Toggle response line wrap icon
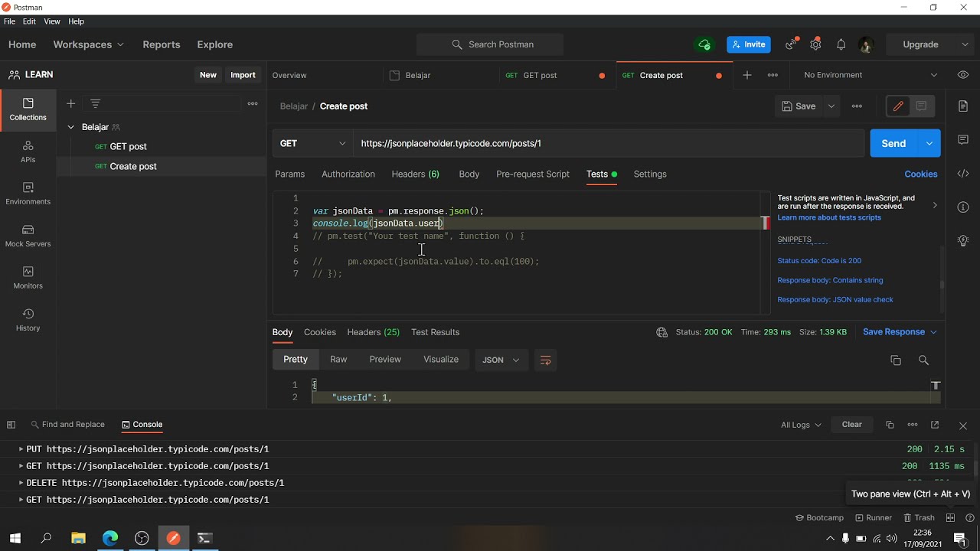Screen dimensions: 980x551 point(545,360)
